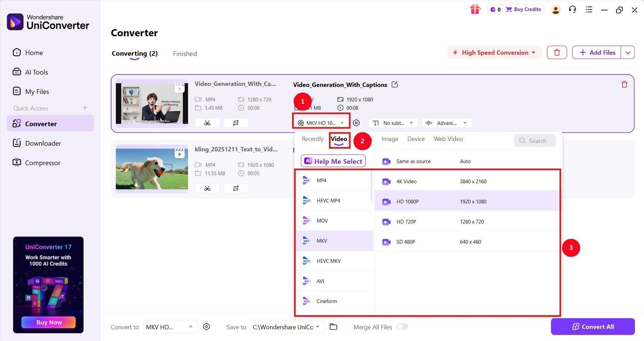Viewport: 644px width, 341px height.
Task: Click the Convert All button
Action: 592,327
